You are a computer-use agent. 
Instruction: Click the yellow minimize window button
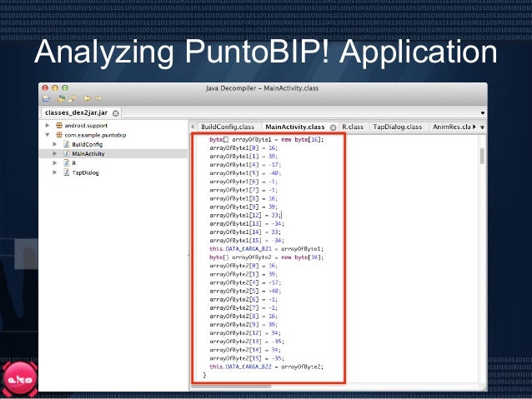tap(55, 87)
